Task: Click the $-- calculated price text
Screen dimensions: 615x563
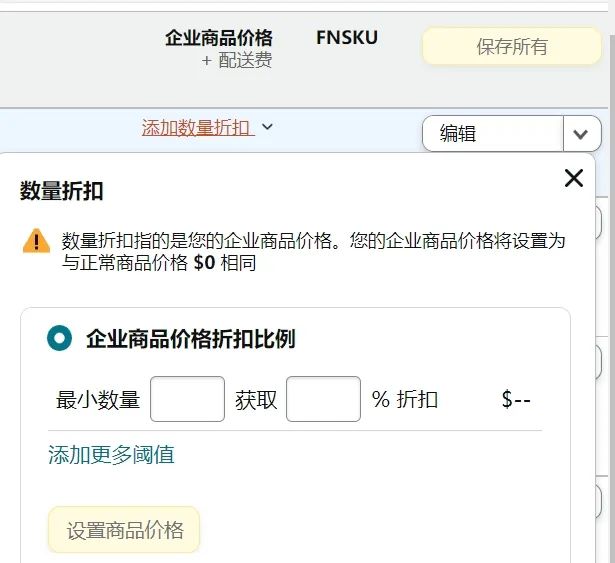Action: point(516,399)
